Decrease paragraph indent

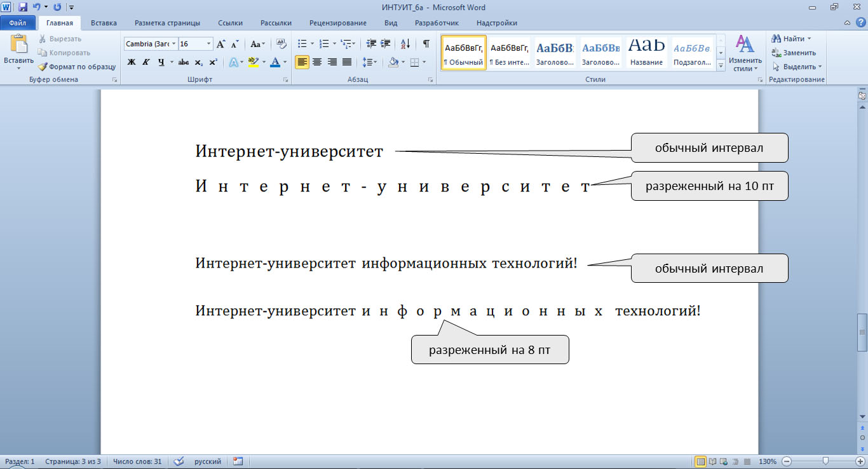click(x=370, y=44)
